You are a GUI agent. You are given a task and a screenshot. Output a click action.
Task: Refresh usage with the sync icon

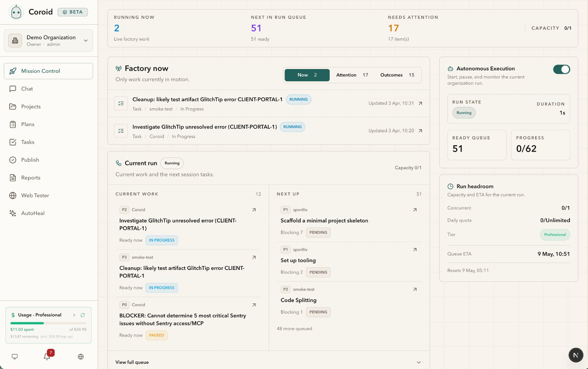(x=83, y=315)
